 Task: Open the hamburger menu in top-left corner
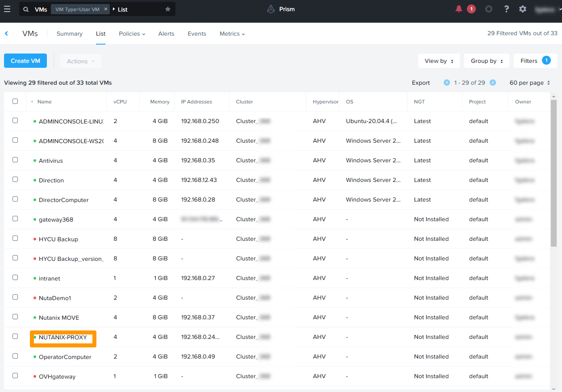pyautogui.click(x=7, y=8)
